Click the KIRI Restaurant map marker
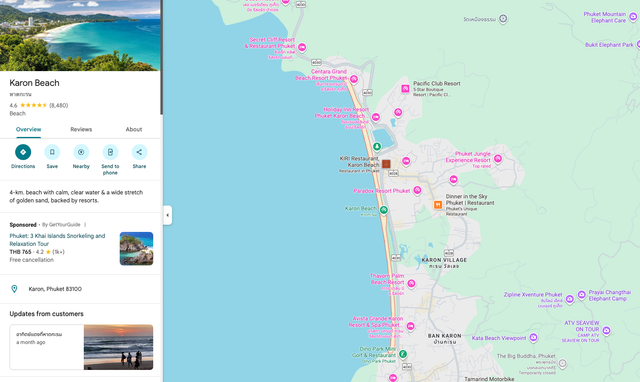 tap(386, 164)
